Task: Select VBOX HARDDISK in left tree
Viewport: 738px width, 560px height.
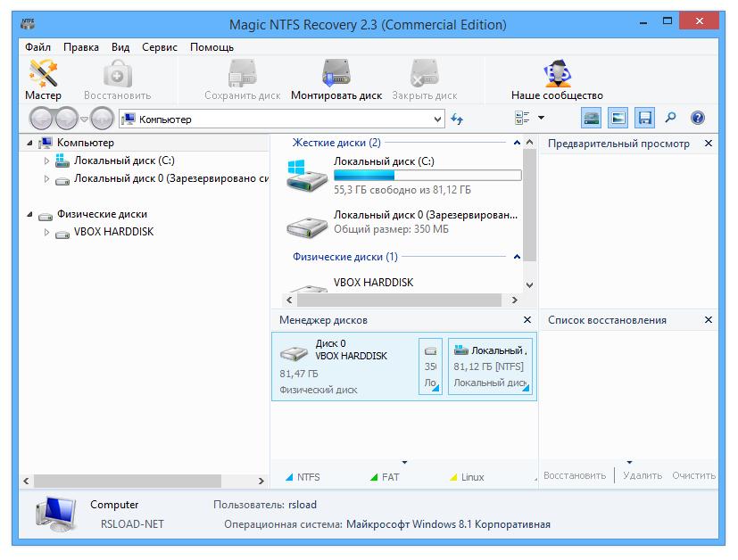Action: (114, 232)
